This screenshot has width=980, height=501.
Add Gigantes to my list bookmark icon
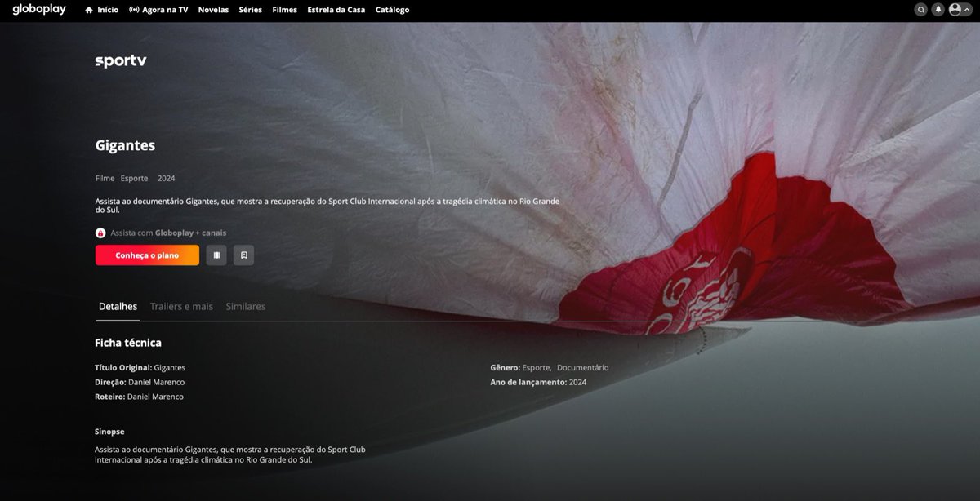pos(243,255)
